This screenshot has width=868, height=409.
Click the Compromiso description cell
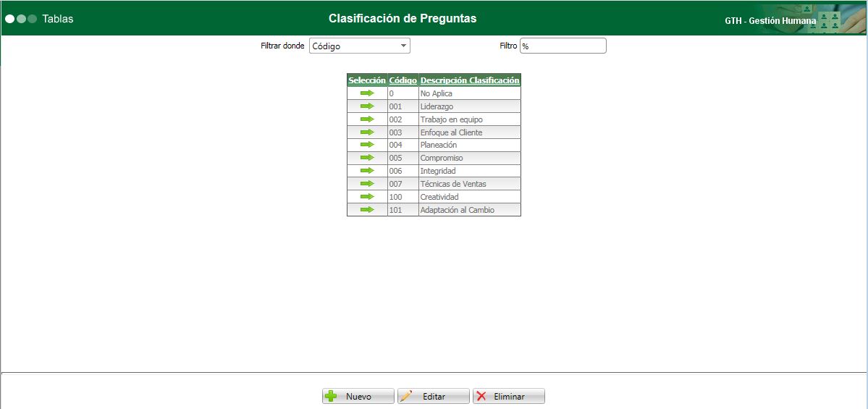469,158
